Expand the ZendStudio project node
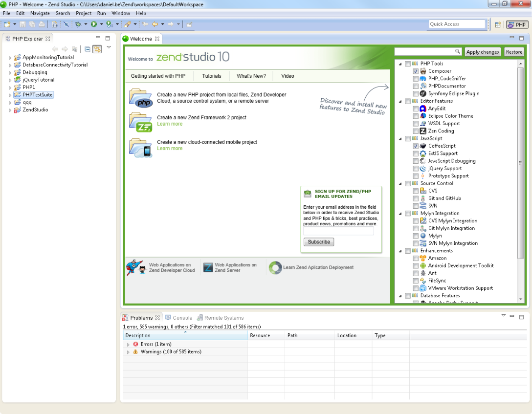This screenshot has height=414, width=532. [10, 110]
